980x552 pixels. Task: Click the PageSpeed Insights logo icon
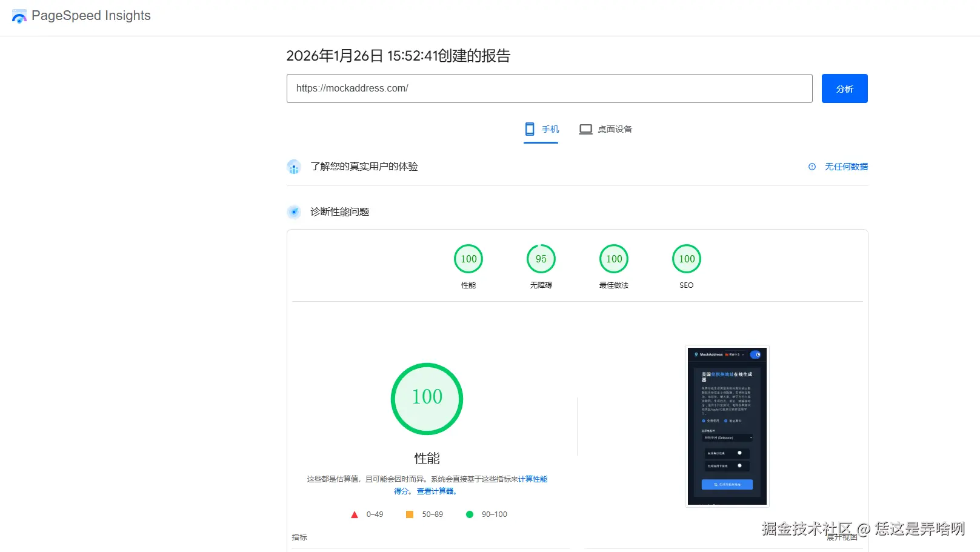point(19,16)
